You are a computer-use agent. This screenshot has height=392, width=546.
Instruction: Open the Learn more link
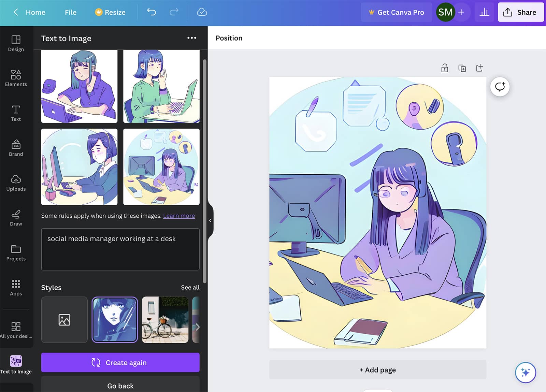click(179, 216)
